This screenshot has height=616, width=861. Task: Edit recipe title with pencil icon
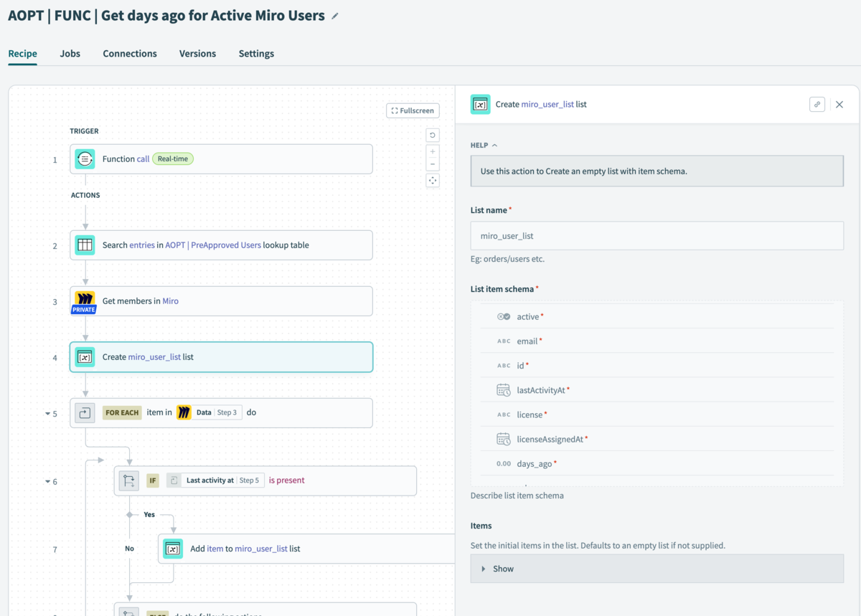pyautogui.click(x=335, y=16)
